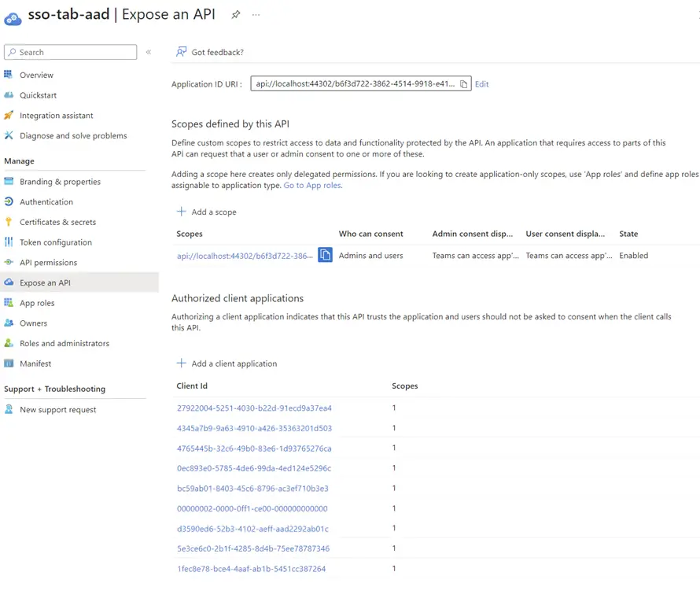Pin the Expose an API blade
Screen dimensions: 700x609
(x=236, y=15)
